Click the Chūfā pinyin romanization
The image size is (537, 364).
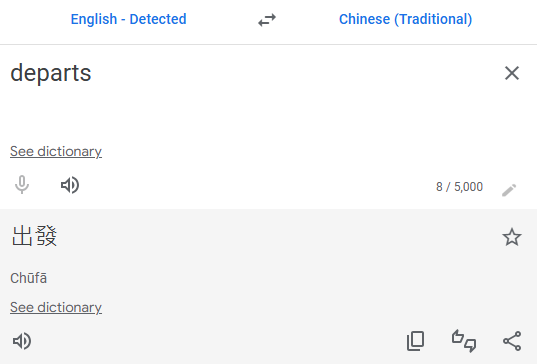click(x=28, y=278)
